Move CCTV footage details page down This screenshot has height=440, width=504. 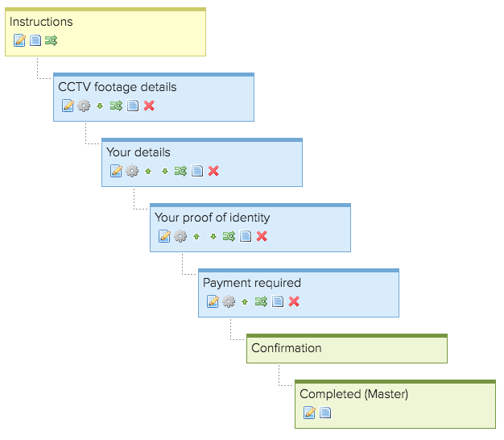100,106
